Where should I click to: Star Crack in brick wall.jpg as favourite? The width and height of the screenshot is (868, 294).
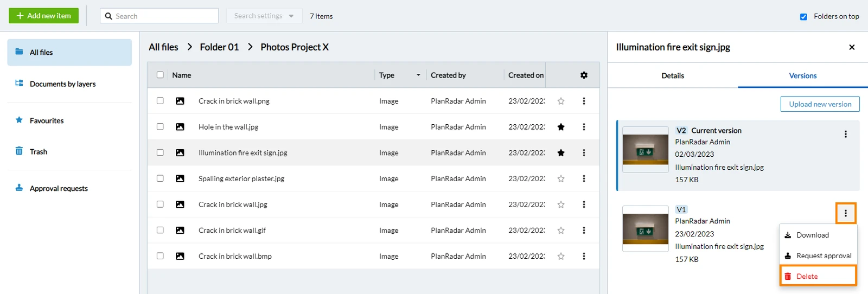coord(561,204)
